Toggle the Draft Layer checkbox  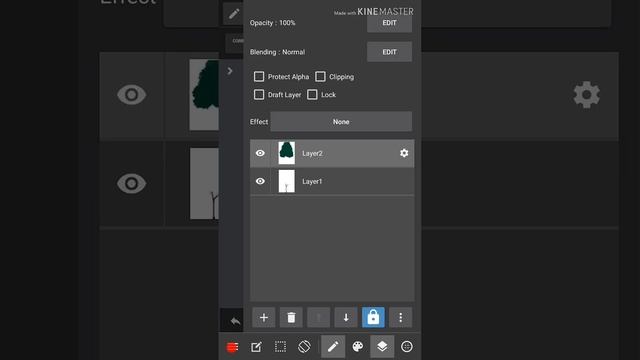(x=259, y=95)
